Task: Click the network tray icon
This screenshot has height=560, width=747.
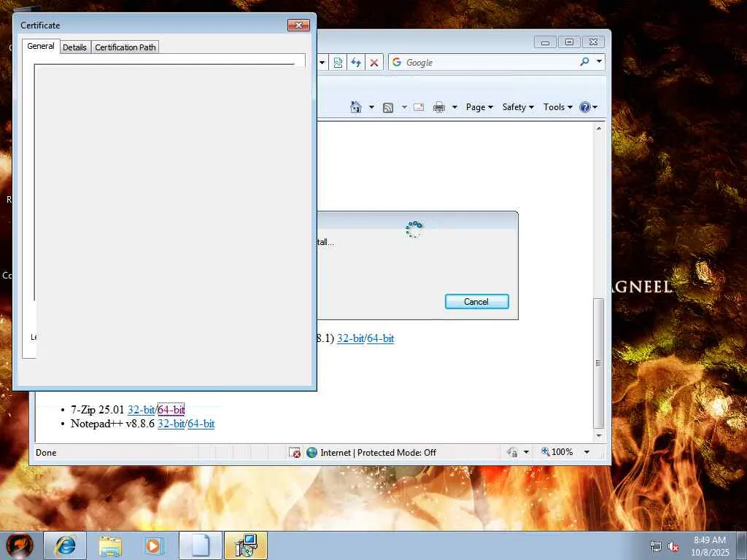Action: (656, 546)
